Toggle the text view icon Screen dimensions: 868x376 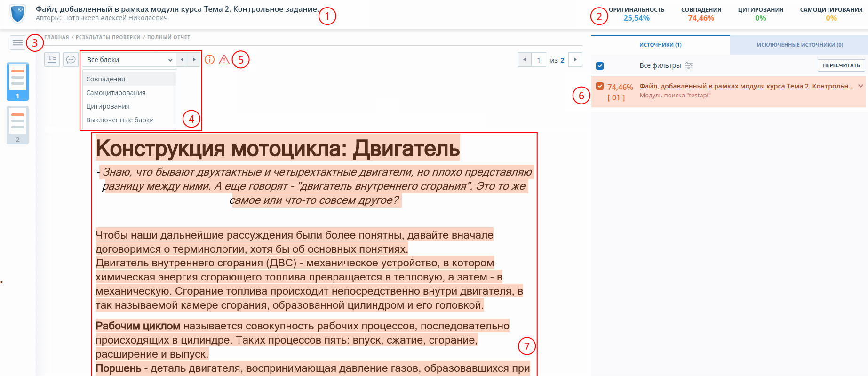(52, 59)
